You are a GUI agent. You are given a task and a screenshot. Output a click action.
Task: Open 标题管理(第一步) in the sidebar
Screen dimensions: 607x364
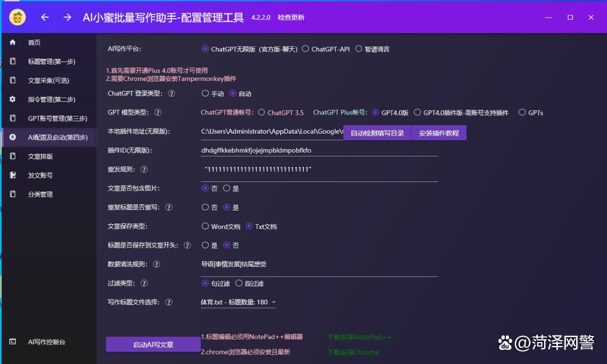pyautogui.click(x=49, y=61)
